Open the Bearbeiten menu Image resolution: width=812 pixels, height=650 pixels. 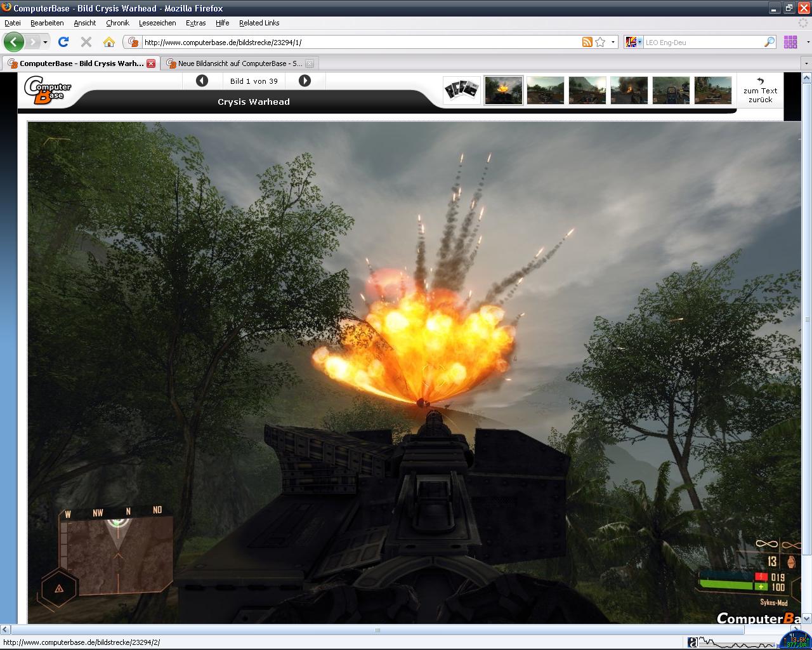(x=47, y=23)
